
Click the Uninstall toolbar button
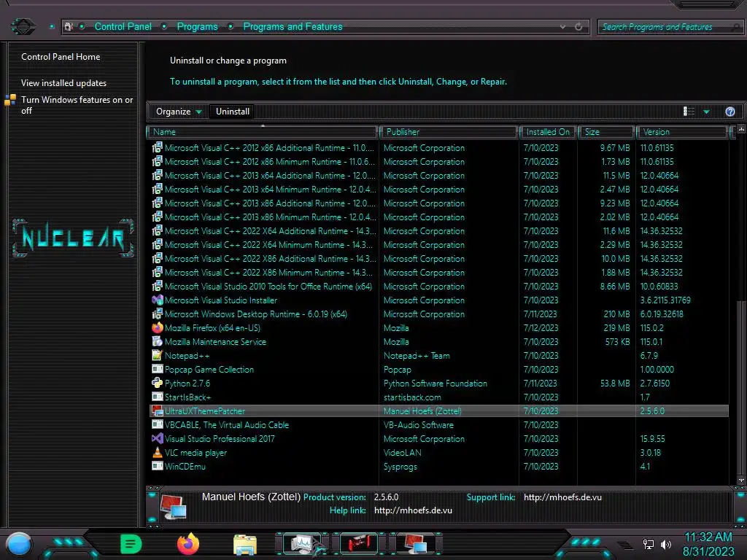click(233, 112)
